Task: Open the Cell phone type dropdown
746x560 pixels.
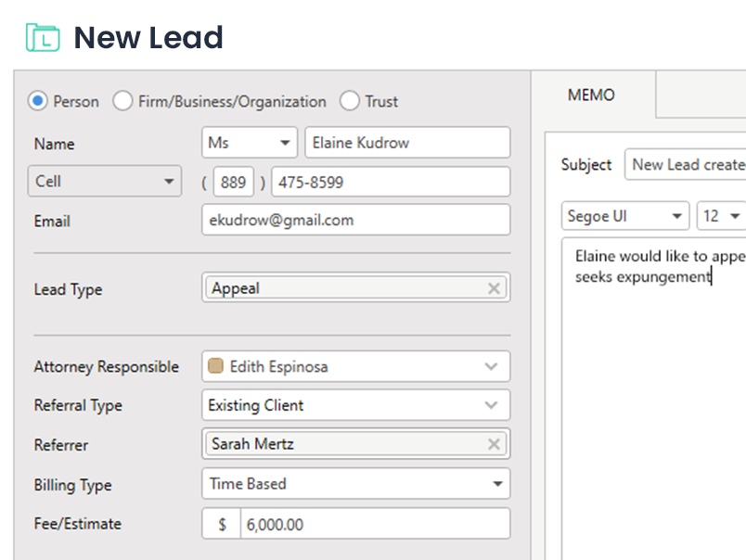Action: pos(169,182)
